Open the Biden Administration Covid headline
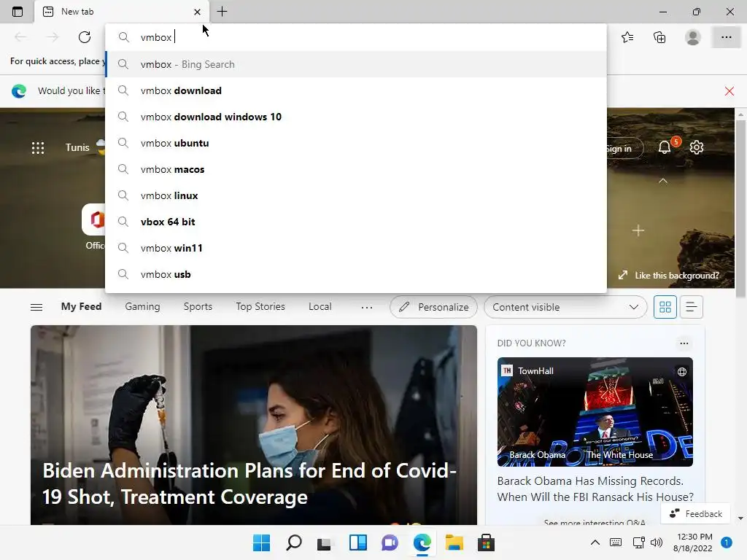 [249, 484]
